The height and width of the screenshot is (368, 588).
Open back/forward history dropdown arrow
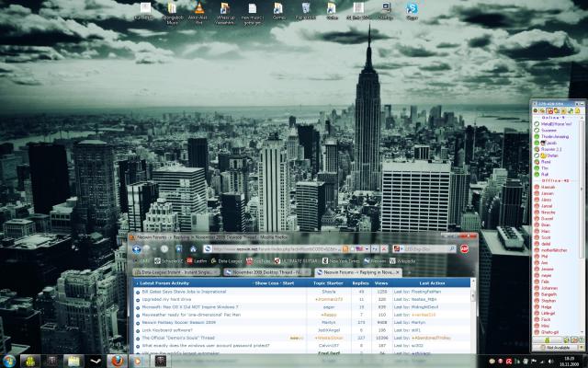click(x=154, y=249)
